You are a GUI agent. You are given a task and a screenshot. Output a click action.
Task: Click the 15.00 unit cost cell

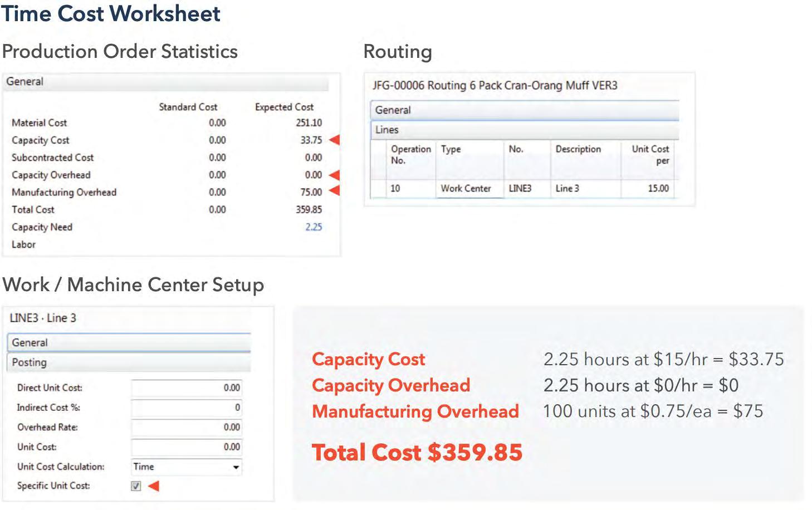click(647, 188)
